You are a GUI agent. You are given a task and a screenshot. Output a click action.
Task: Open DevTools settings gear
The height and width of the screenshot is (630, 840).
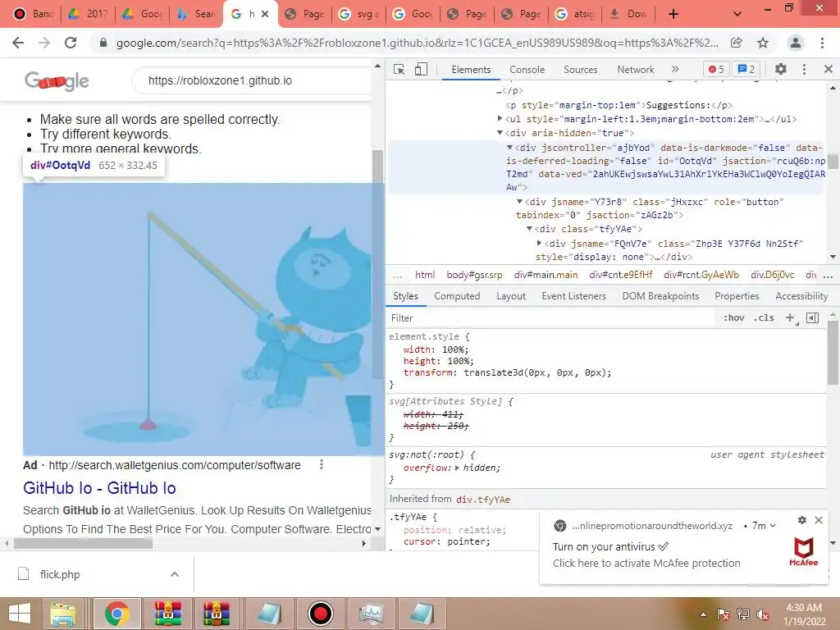click(x=781, y=69)
